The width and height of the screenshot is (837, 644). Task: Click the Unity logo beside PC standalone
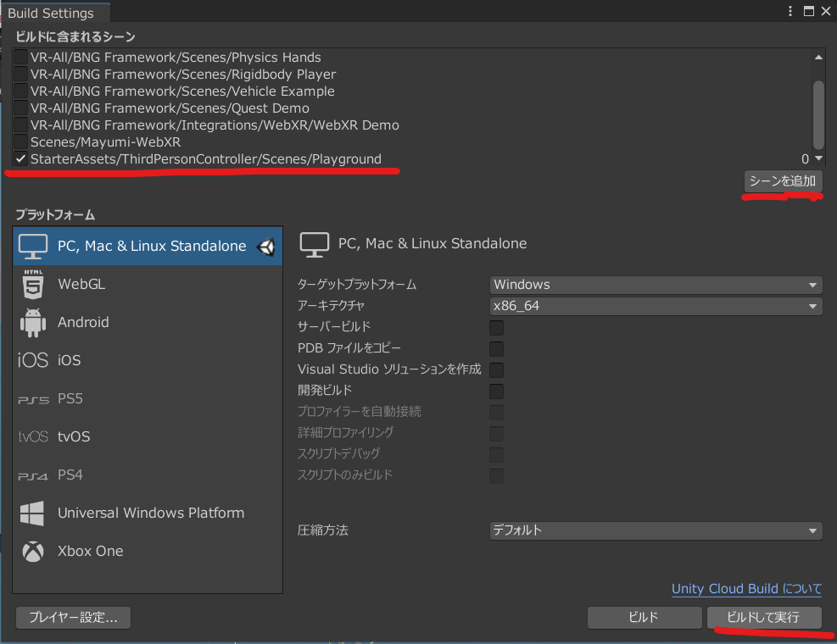[266, 247]
